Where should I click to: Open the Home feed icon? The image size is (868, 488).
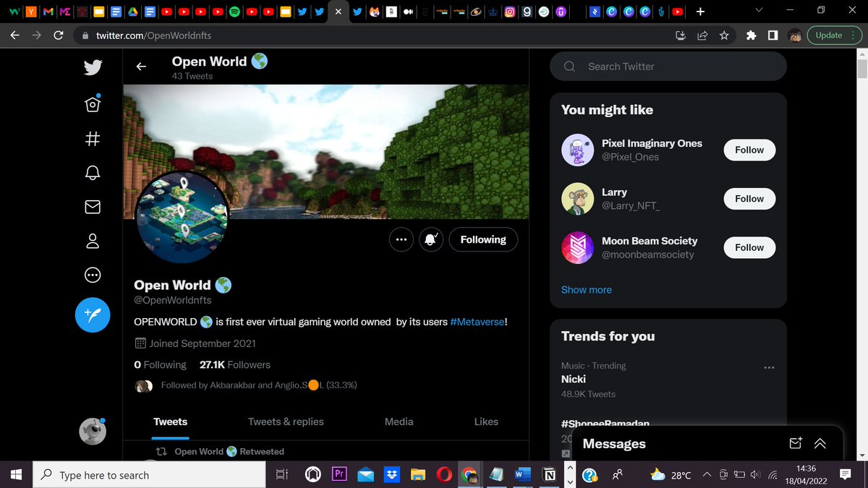coord(93,104)
